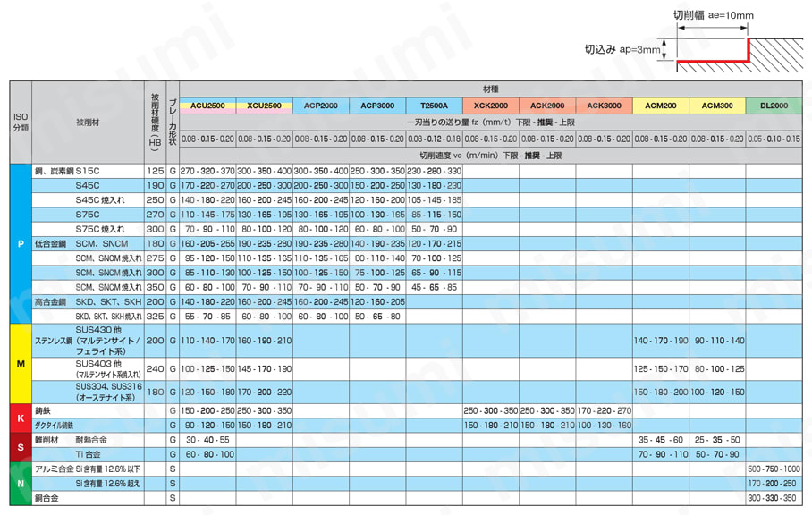
Task: Click the ACU2500 grade header cell
Action: (x=207, y=106)
